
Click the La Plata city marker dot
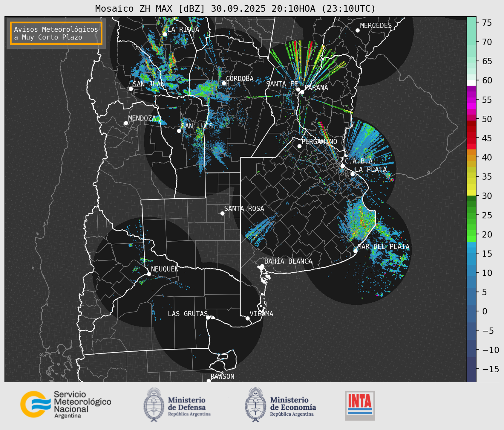(353, 174)
